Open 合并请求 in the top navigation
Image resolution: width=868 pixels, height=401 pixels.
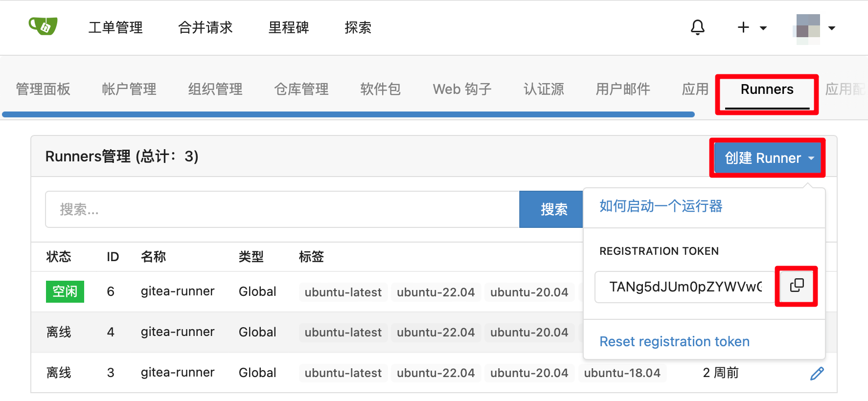[x=206, y=27]
